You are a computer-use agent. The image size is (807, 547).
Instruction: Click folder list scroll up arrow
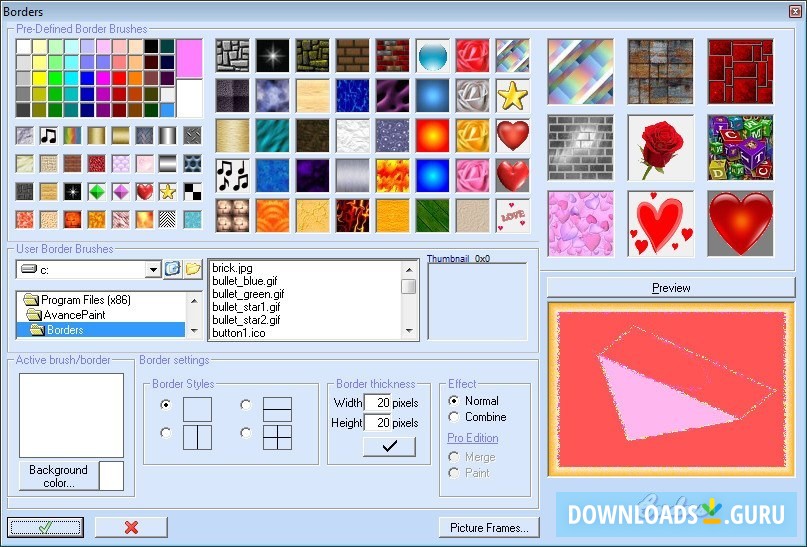[194, 300]
